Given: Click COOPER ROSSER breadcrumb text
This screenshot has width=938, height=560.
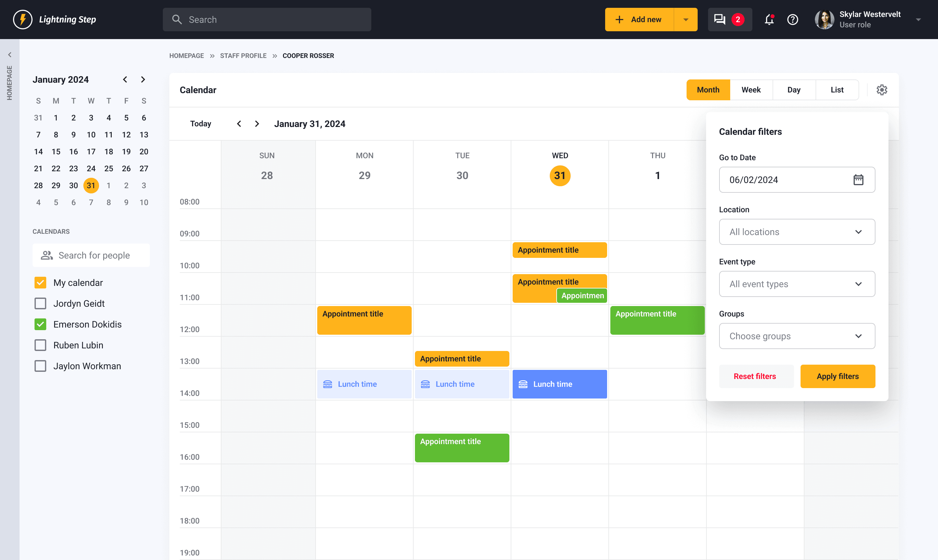Looking at the screenshot, I should click(x=308, y=55).
